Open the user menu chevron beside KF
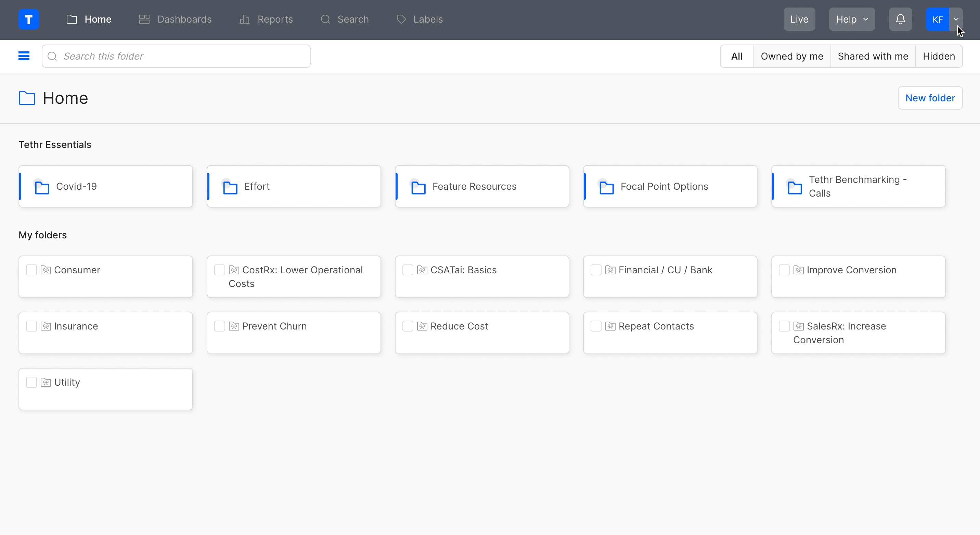 click(956, 19)
